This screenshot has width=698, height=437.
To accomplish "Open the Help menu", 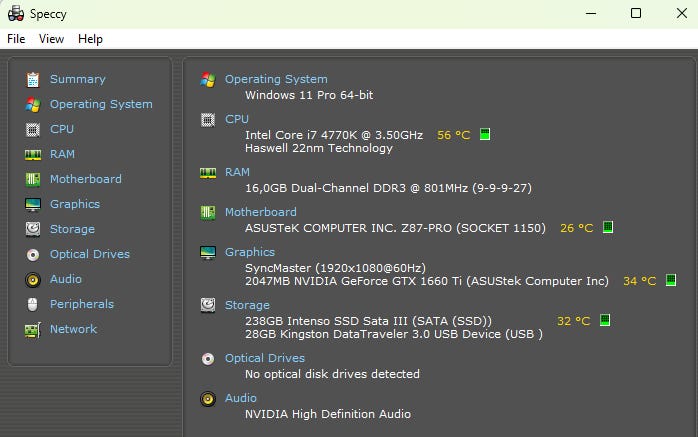I will coord(90,39).
